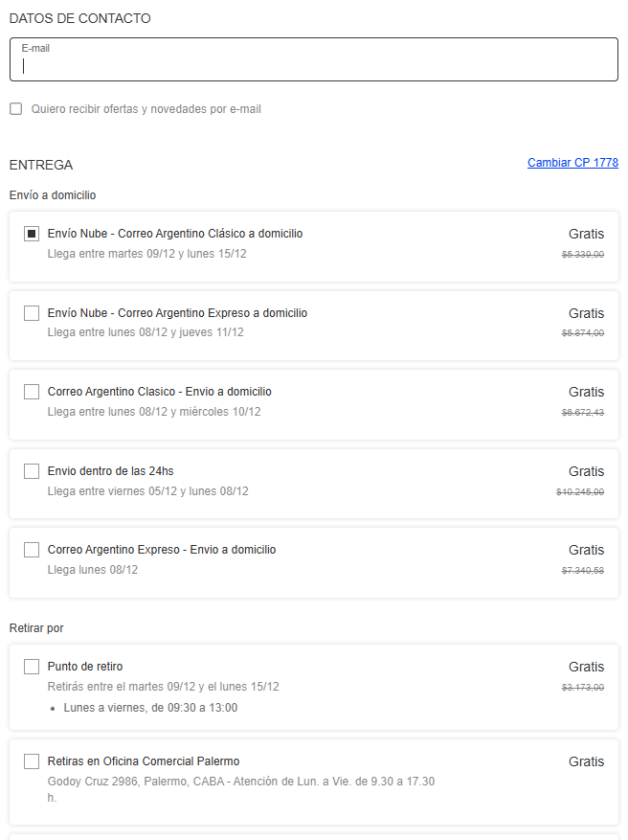628x840 pixels.
Task: Pick Correo Argentino Expreso - Envio a domicilio
Action: [32, 550]
